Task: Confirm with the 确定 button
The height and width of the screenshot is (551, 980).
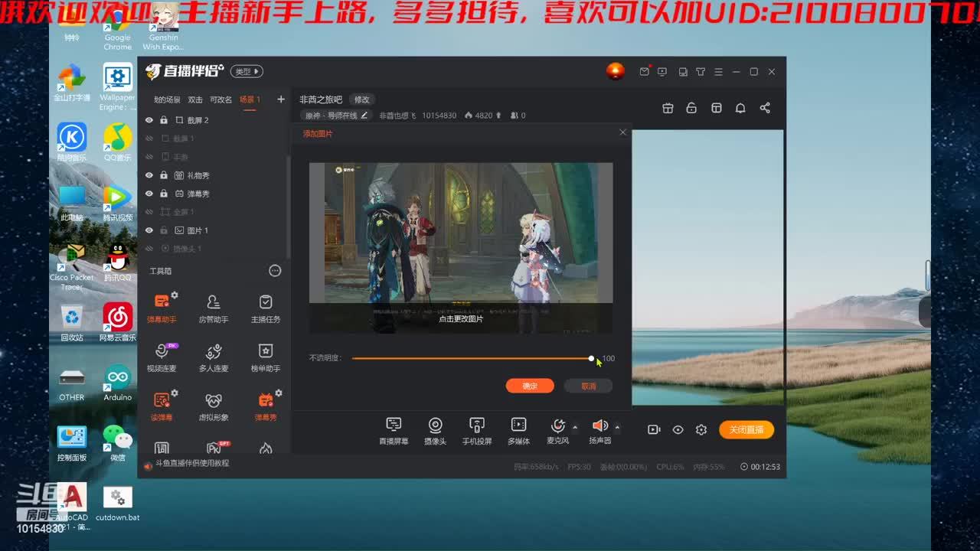Action: (x=530, y=386)
